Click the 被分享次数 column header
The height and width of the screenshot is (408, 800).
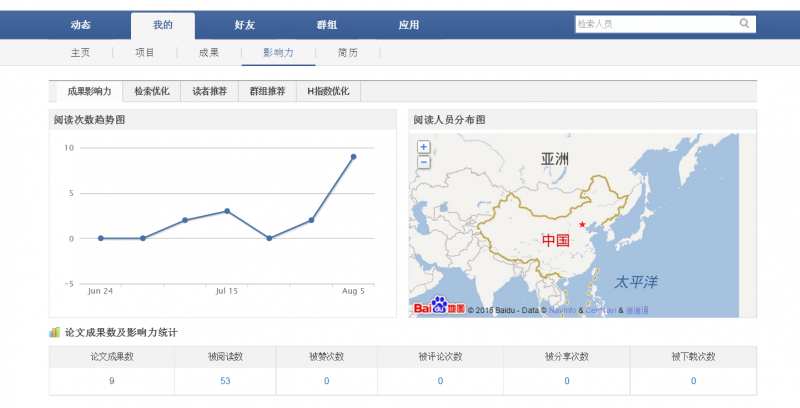(567, 356)
